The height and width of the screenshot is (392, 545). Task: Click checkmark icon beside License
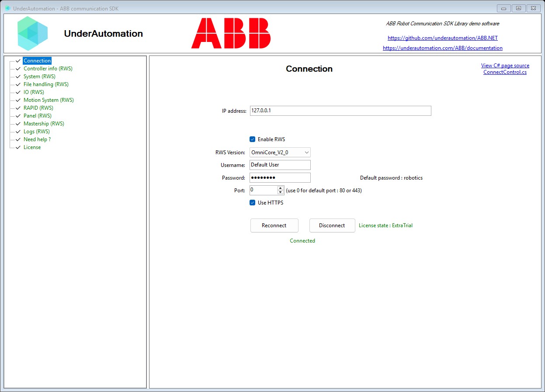(x=18, y=147)
